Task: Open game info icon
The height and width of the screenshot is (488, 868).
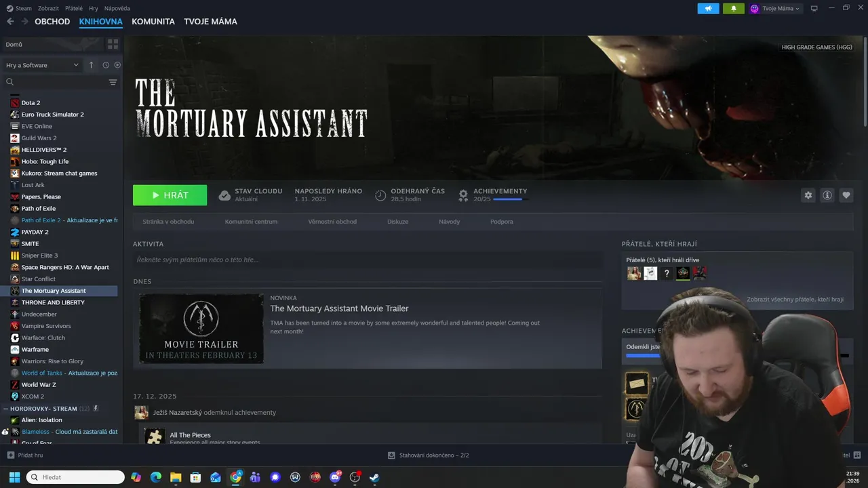Action: tap(827, 195)
